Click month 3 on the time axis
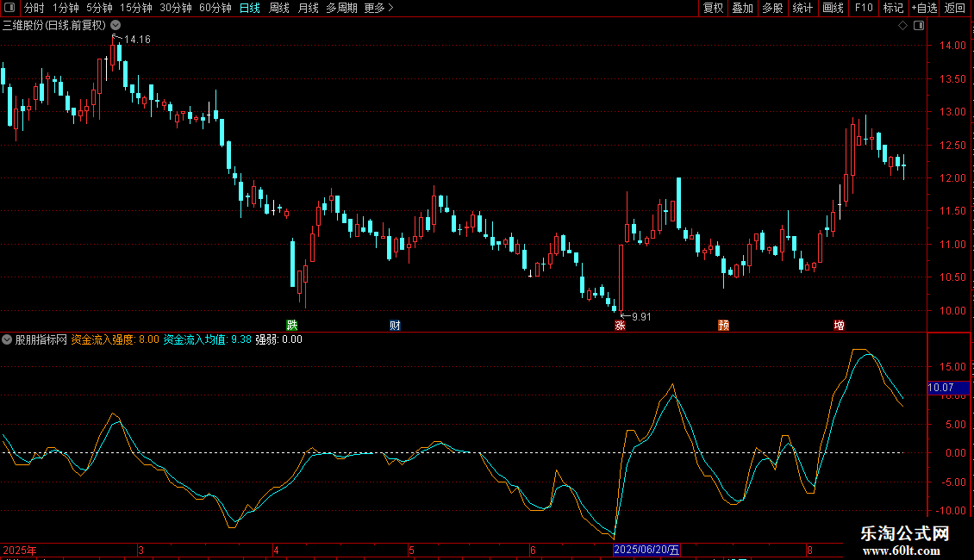This screenshot has width=974, height=560. pyautogui.click(x=141, y=550)
